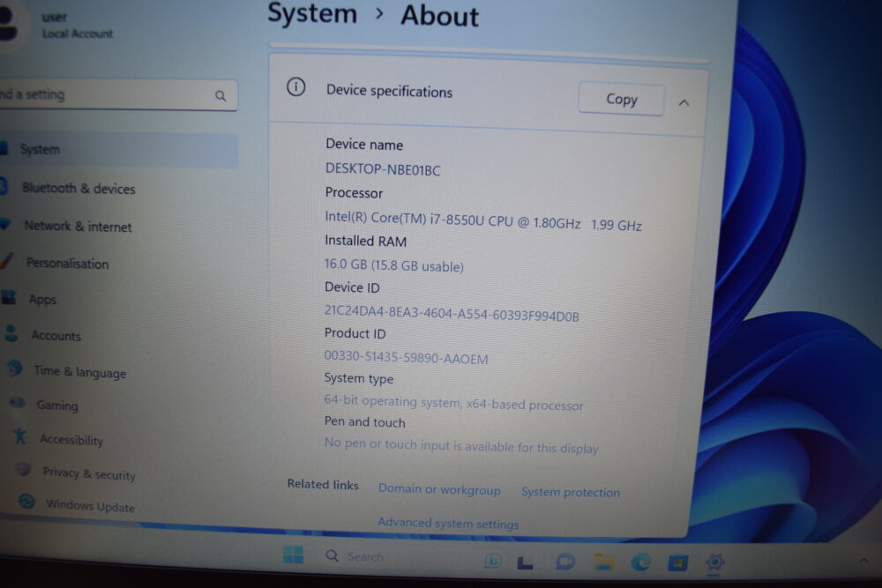
Task: Collapse the Device specifications section
Action: (x=684, y=103)
